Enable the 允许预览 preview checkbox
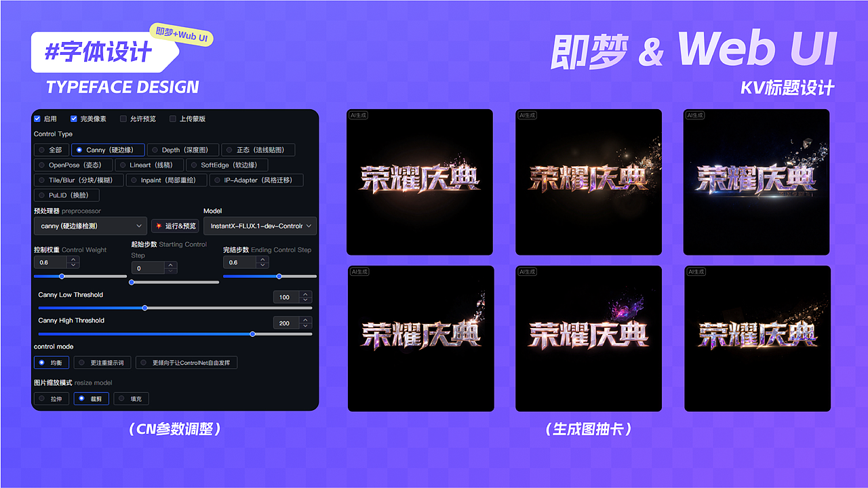 pos(123,119)
